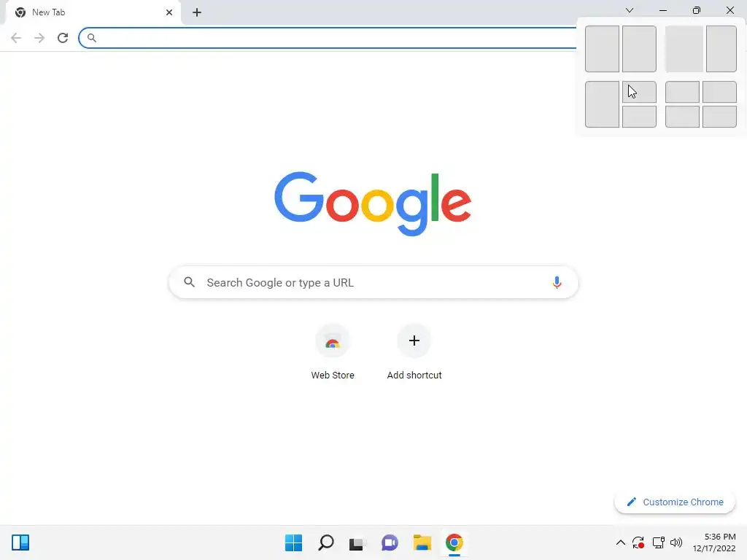Close the Chrome window

[729, 10]
